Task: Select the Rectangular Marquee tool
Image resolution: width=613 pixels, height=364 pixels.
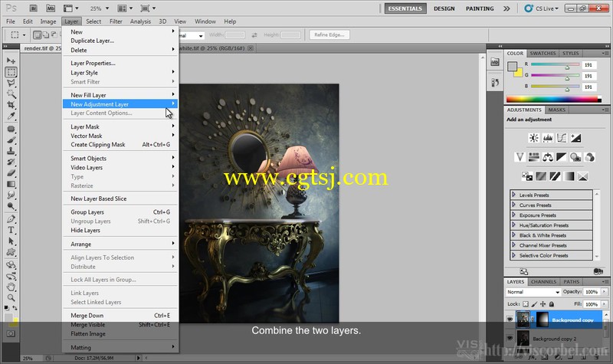Action: pos(11,72)
